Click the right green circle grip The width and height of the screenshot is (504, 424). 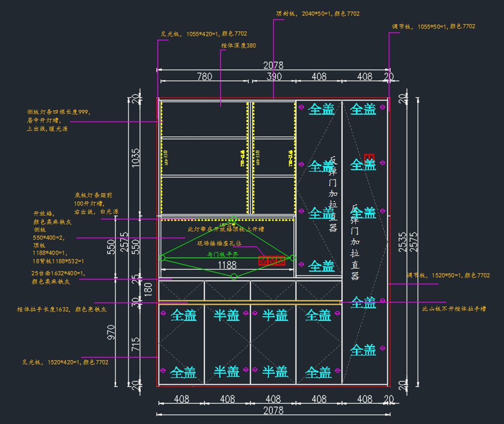point(293,258)
